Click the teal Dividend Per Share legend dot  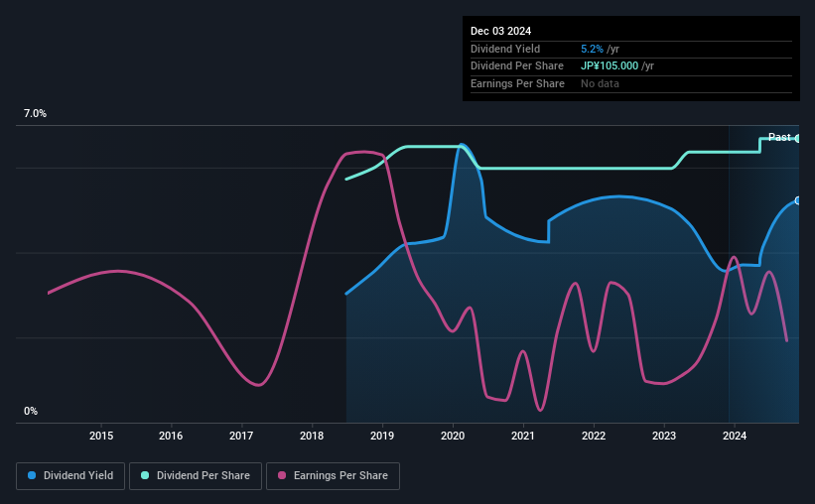[145, 475]
